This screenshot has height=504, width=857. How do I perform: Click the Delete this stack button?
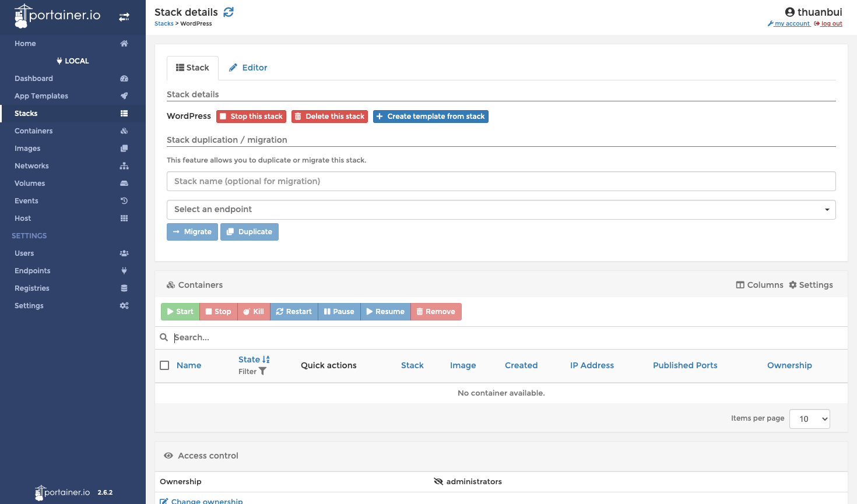330,117
